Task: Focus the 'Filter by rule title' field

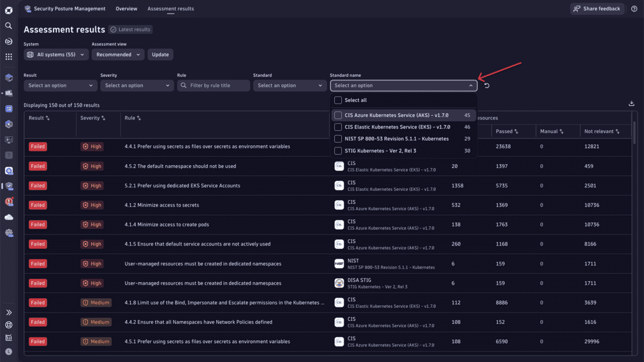Action: [x=214, y=85]
